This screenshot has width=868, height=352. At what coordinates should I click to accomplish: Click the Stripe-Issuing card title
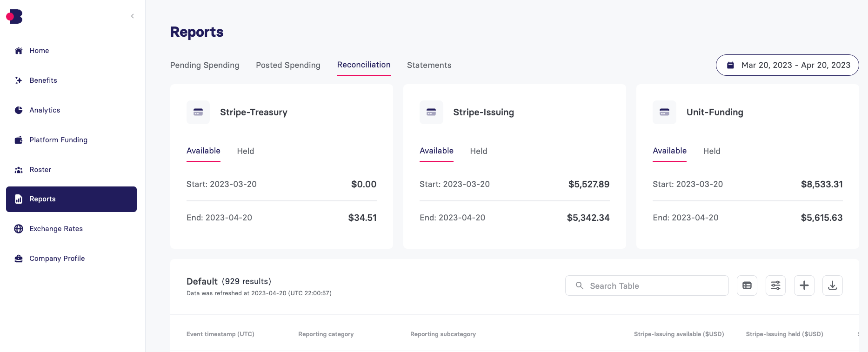tap(484, 112)
